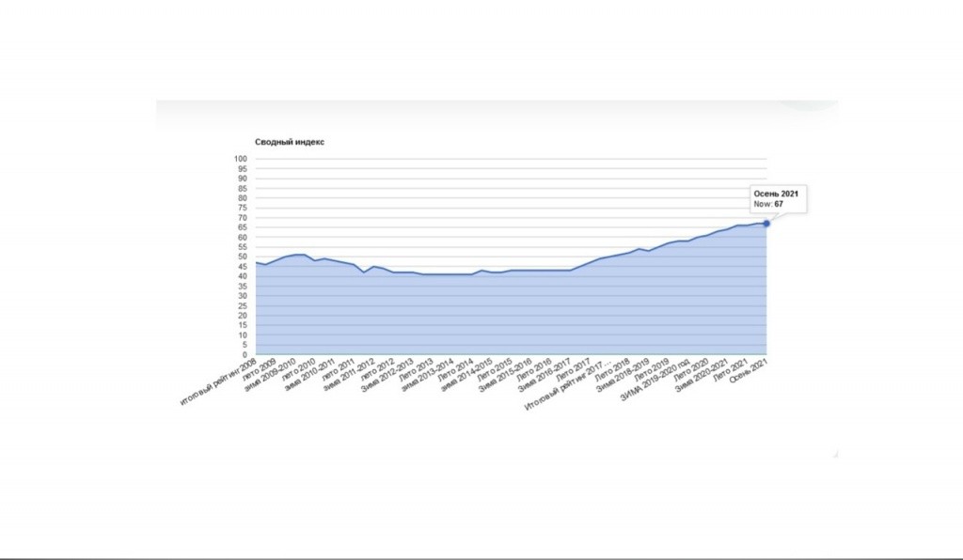Click the Зима 2012-2013 axis label
The height and width of the screenshot is (560, 963).
click(x=387, y=376)
